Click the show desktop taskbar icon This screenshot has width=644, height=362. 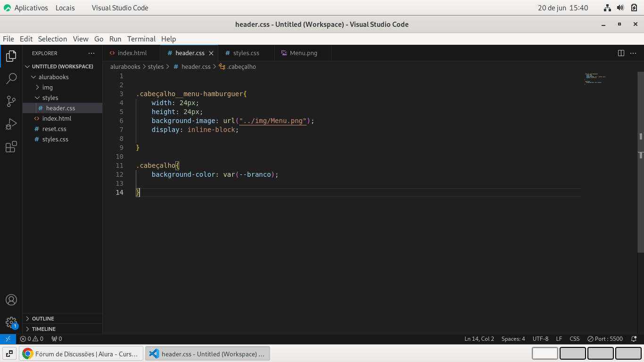tap(9, 354)
